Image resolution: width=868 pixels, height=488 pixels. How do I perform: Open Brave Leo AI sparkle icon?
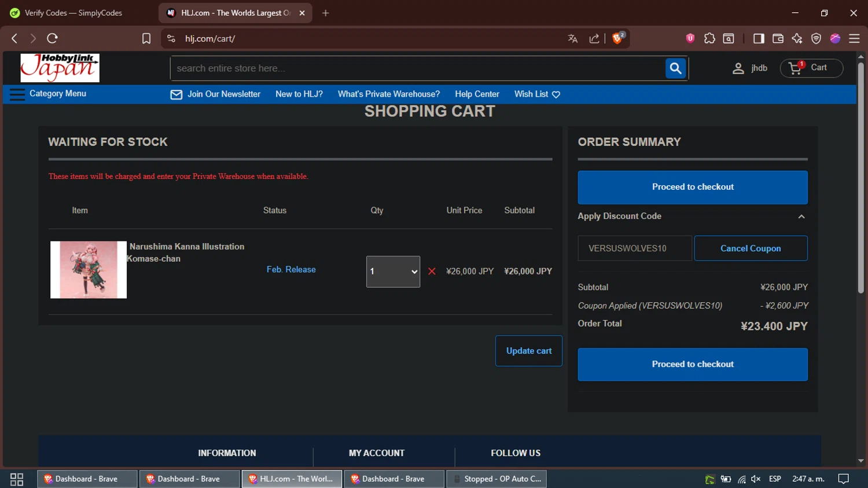(x=797, y=38)
